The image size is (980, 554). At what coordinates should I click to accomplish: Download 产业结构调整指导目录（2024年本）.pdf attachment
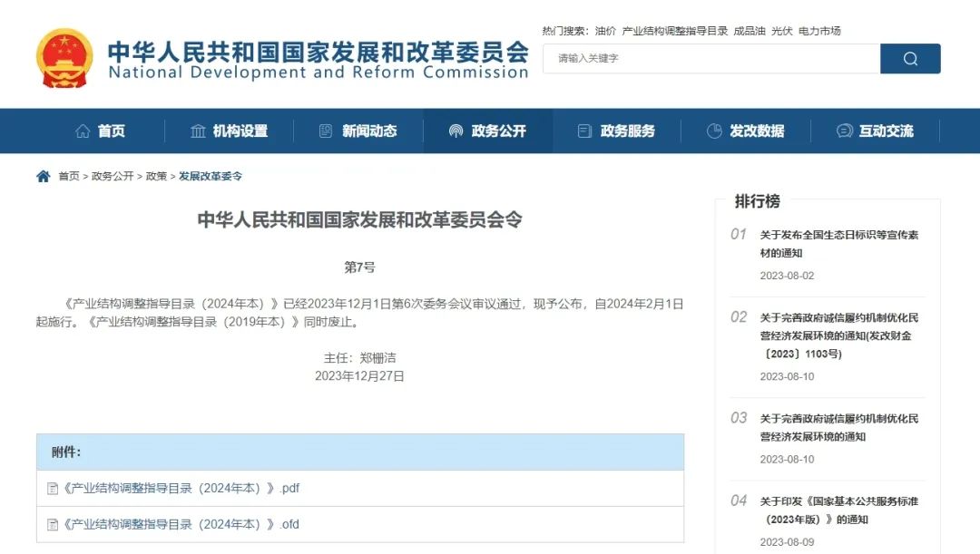point(181,489)
